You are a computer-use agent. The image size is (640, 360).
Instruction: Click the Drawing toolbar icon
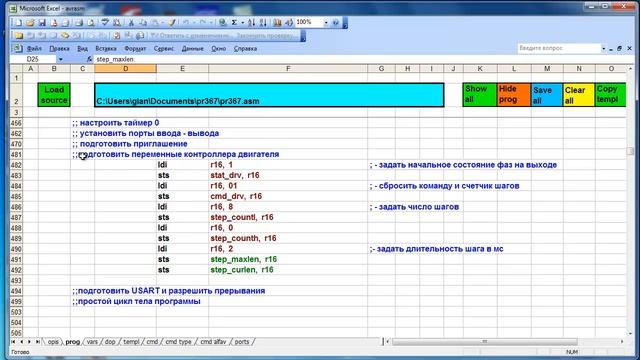click(289, 23)
